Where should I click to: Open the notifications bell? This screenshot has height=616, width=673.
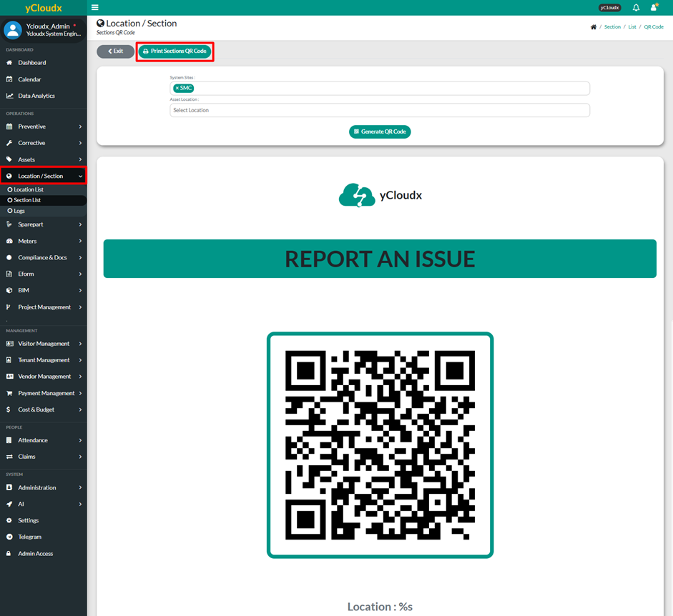[x=636, y=7]
